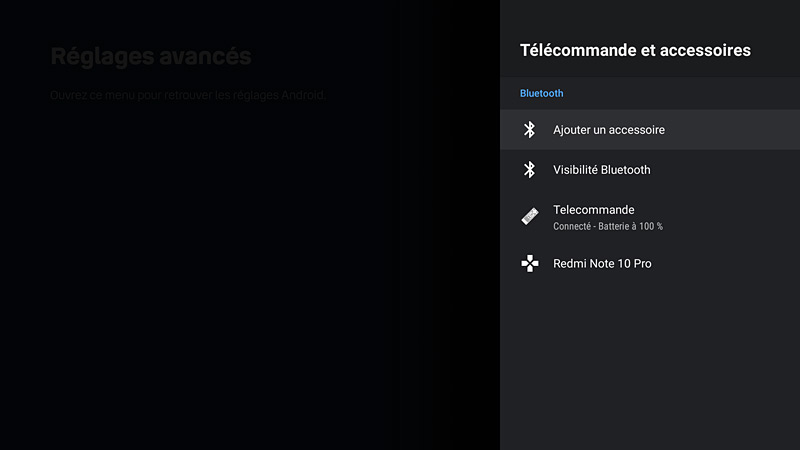
Task: Open the Visibilité Bluetooth setting
Action: 650,169
